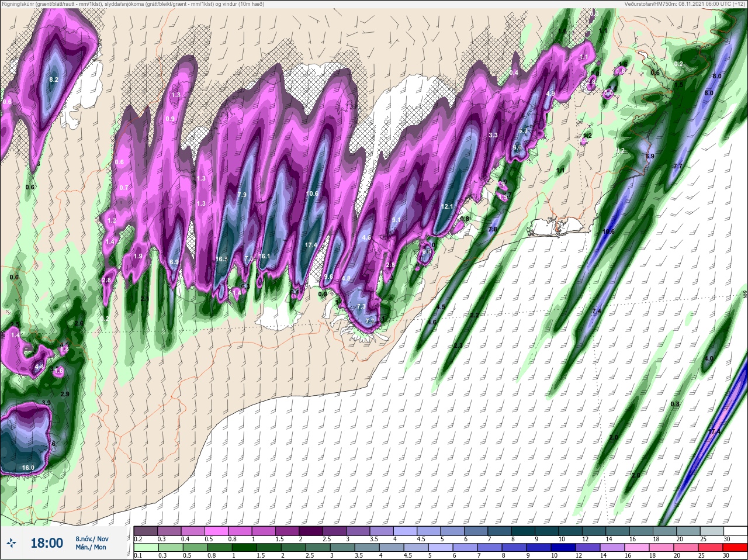Click the 16.0 value in bottom-left cell

click(x=28, y=468)
